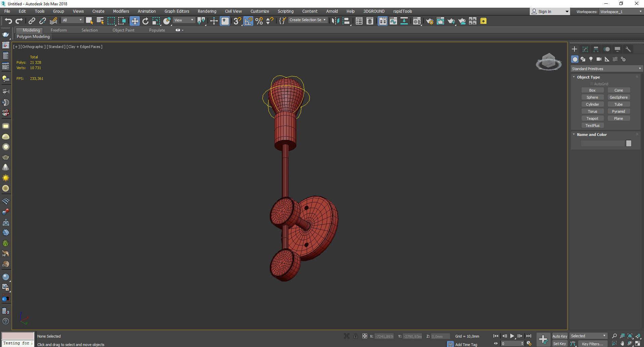
Task: Click the Mirror tool icon
Action: coord(335,21)
